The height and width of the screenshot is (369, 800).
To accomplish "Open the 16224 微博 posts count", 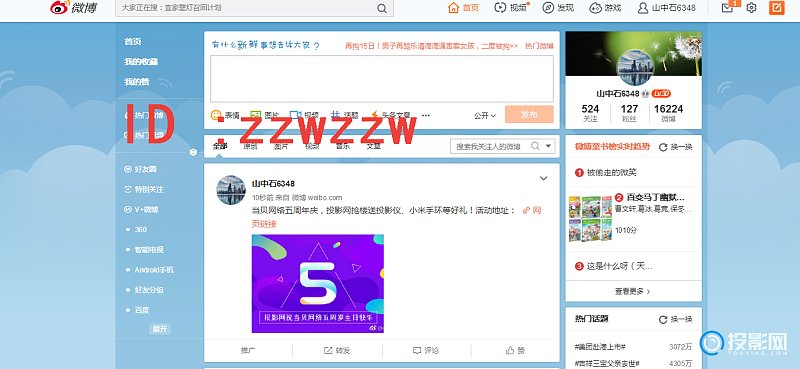I will [x=668, y=113].
